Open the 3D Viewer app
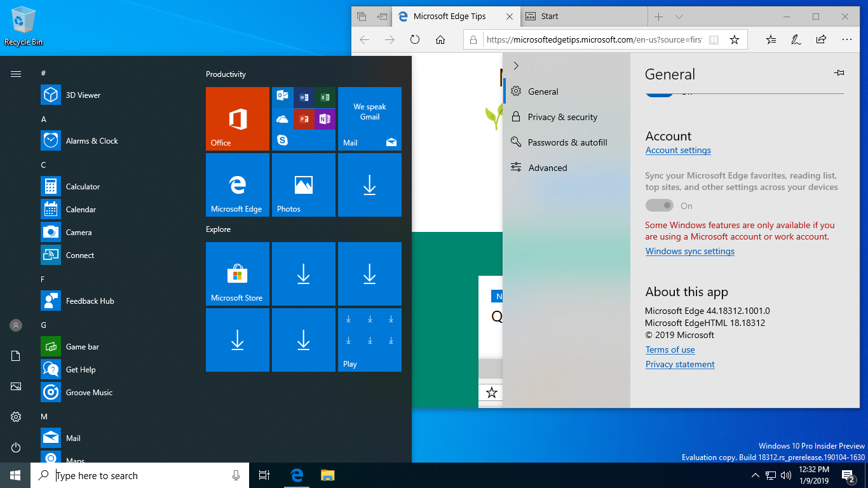 114,95
